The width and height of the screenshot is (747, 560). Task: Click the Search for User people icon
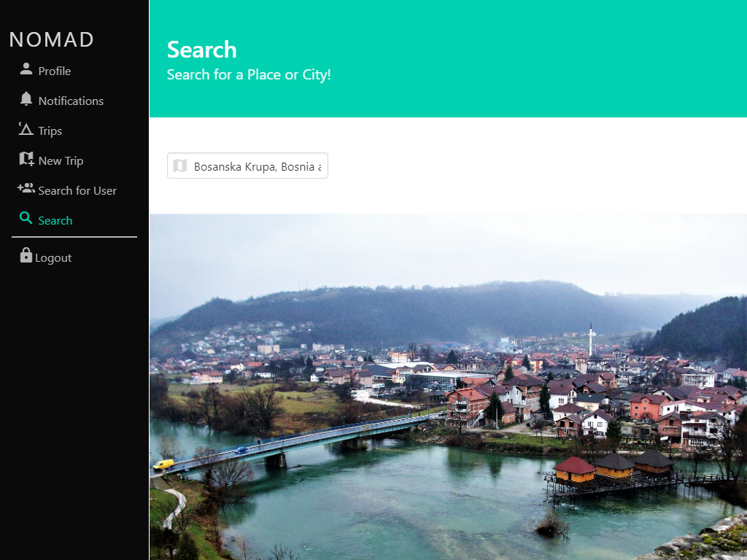pos(26,189)
